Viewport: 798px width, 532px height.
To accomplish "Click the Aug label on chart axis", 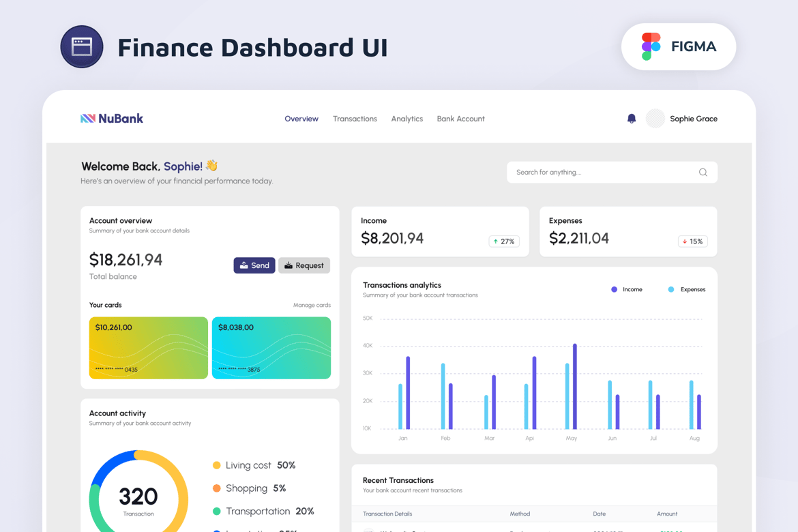I will coord(694,438).
